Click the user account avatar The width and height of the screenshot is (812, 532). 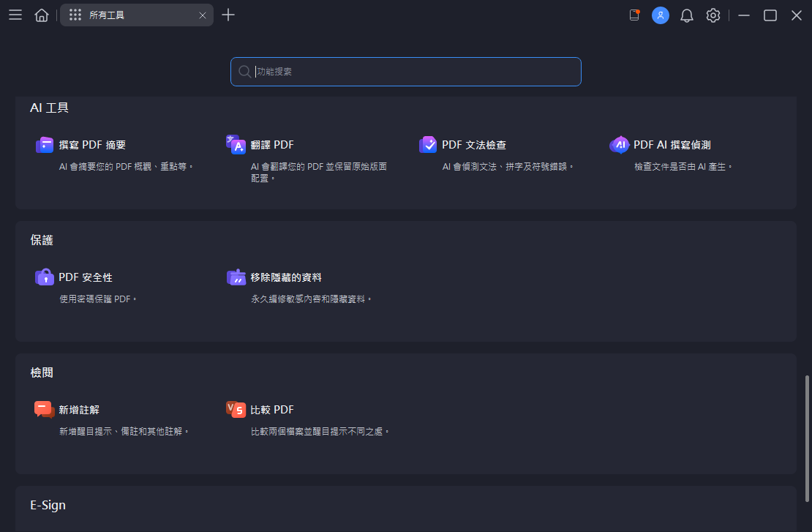(x=661, y=15)
